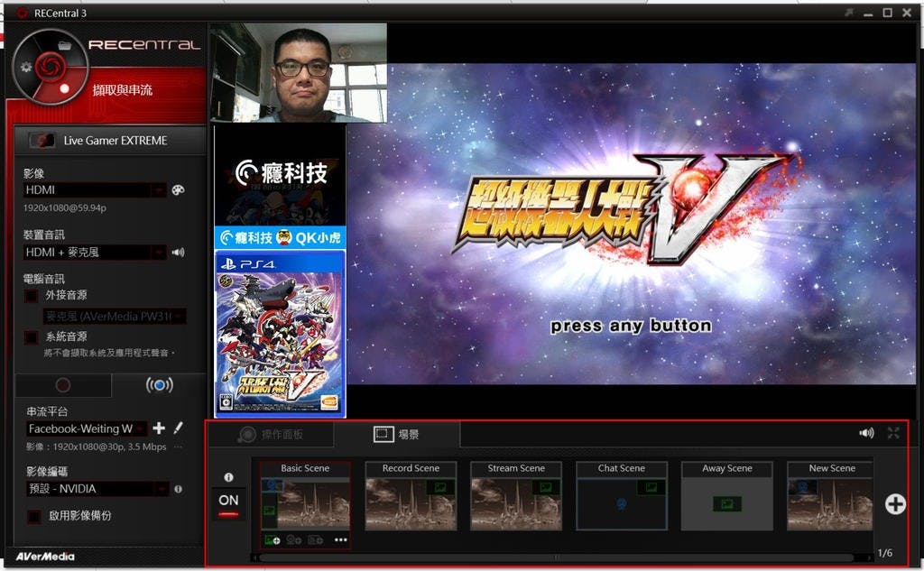The image size is (924, 571).
Task: Open settings via the gear icon
Action: tap(26, 67)
